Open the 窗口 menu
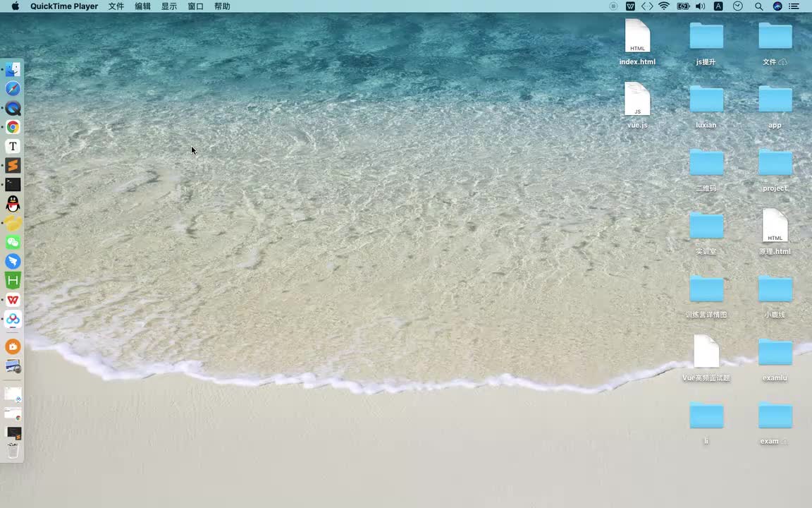Viewport: 812px width, 508px height. coord(195,6)
